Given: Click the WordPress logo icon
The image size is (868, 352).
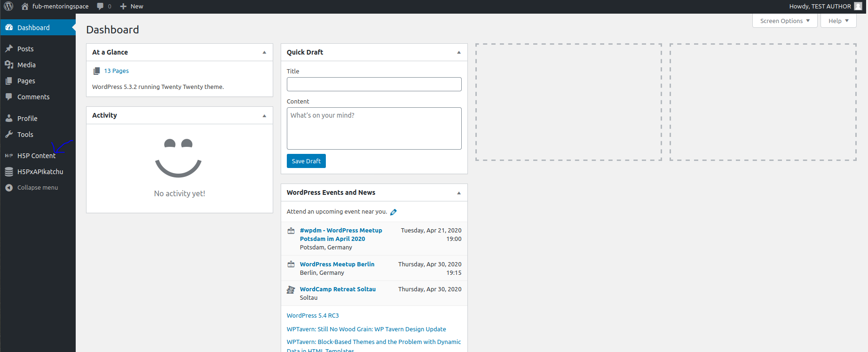Looking at the screenshot, I should (x=8, y=6).
